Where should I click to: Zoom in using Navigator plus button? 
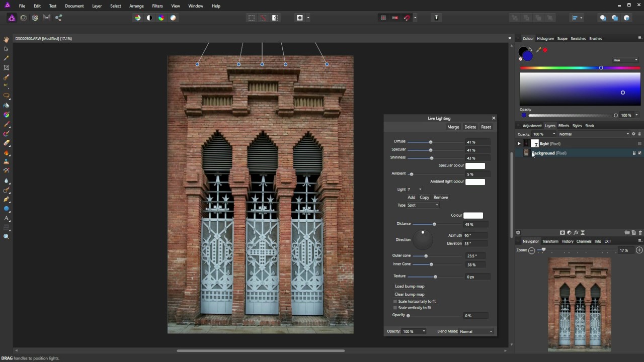pyautogui.click(x=639, y=250)
